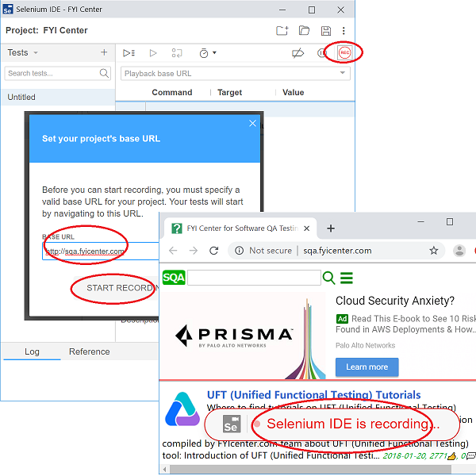
Task: Maximize the browser window
Action: [x=450, y=222]
